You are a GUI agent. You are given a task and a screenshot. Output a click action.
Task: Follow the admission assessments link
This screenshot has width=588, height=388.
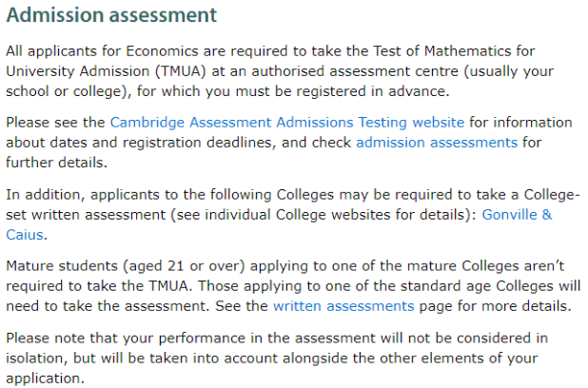(437, 143)
